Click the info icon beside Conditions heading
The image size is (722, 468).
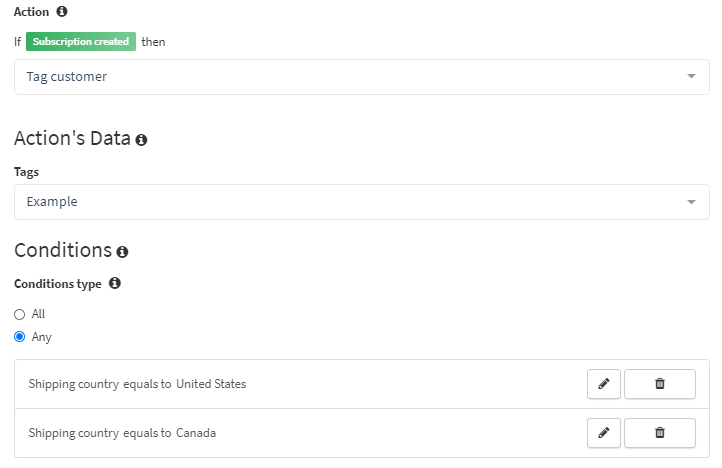pos(122,252)
